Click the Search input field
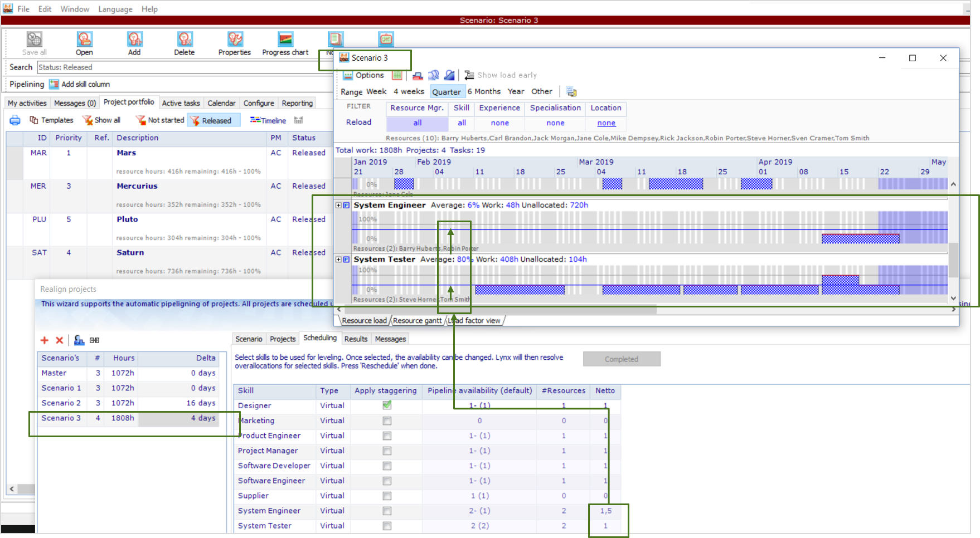The image size is (980, 538). tap(184, 67)
